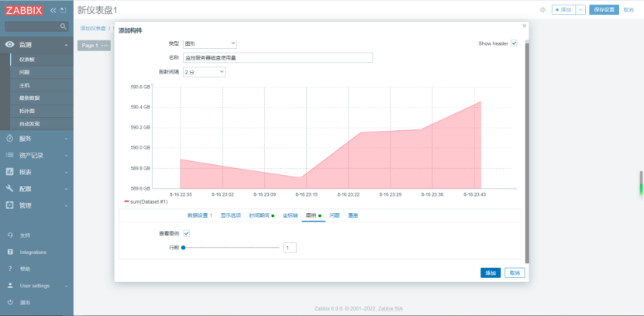
Task: Click the 取消 button in dialog
Action: [x=515, y=273]
